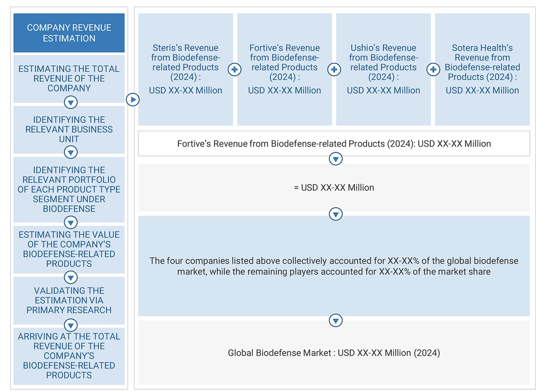Click the right arrow icon near sidebar
The height and width of the screenshot is (392, 536).
[x=133, y=99]
